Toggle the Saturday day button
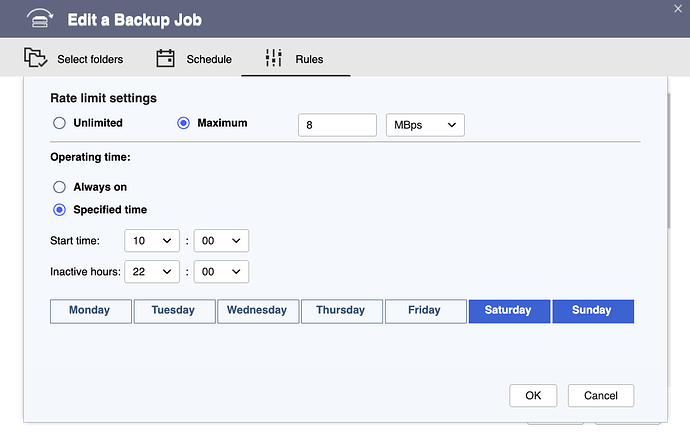The image size is (690, 436). point(508,311)
